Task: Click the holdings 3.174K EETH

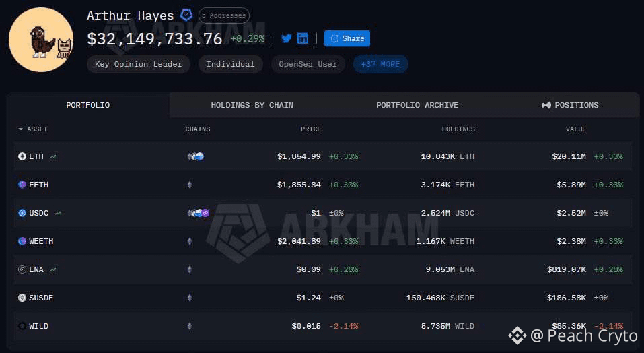Action: tap(448, 185)
